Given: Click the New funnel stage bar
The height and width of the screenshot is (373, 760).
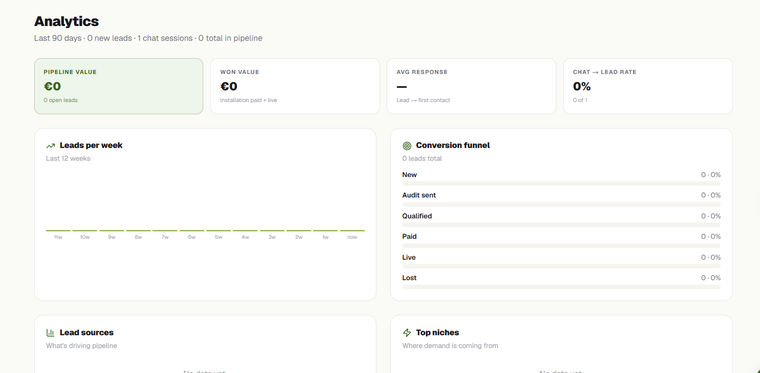Looking at the screenshot, I should pyautogui.click(x=561, y=184).
